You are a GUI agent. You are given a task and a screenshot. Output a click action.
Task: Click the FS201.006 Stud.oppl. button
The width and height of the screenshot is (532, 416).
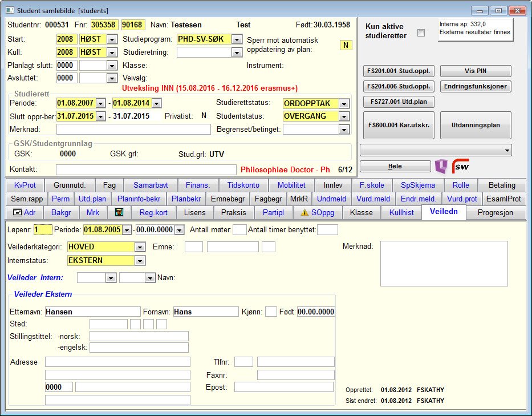[399, 86]
